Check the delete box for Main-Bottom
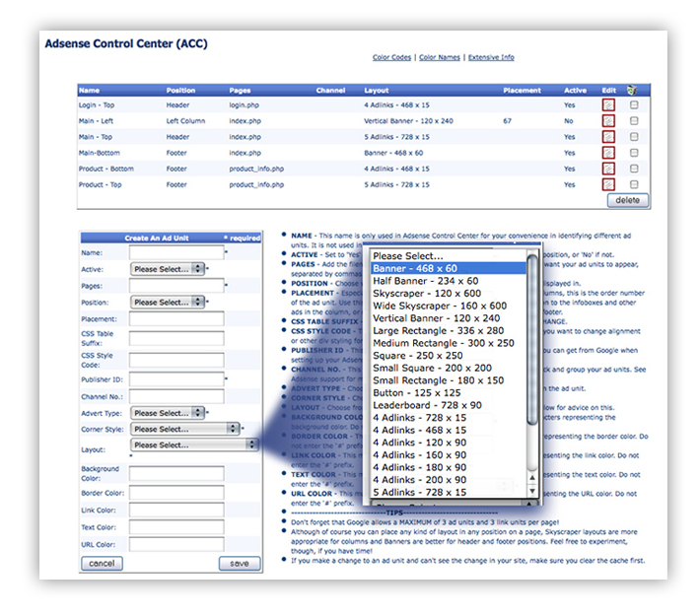This screenshot has width=700, height=616. 634,153
